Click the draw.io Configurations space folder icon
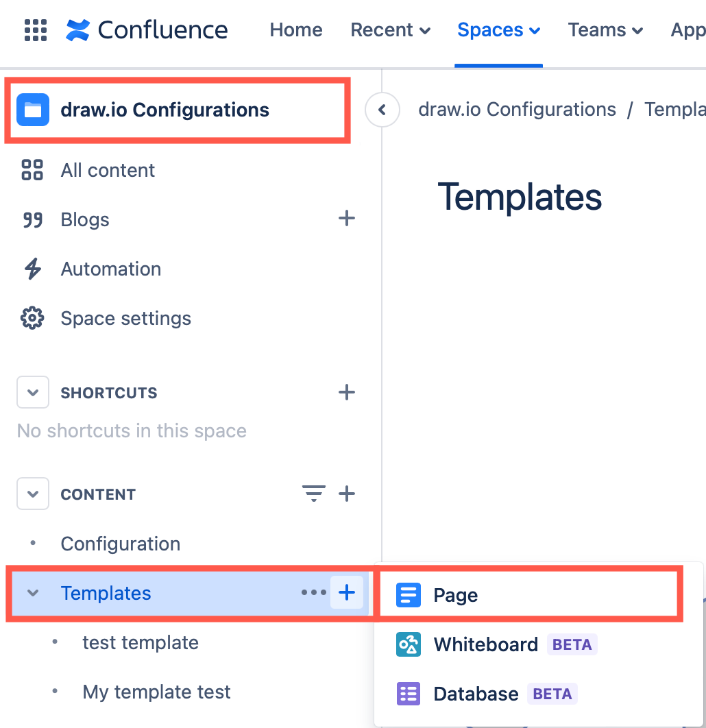 [32, 109]
